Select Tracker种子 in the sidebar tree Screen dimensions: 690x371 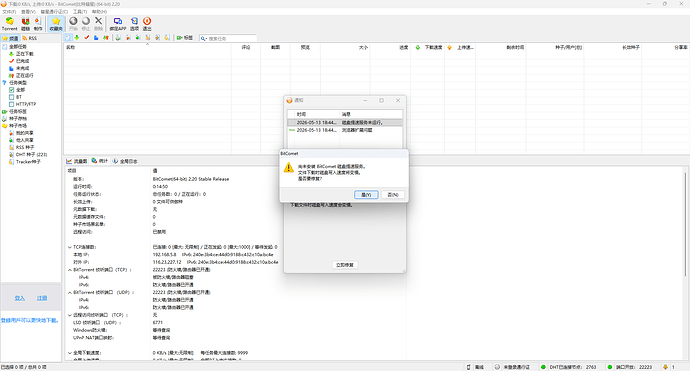coord(28,162)
